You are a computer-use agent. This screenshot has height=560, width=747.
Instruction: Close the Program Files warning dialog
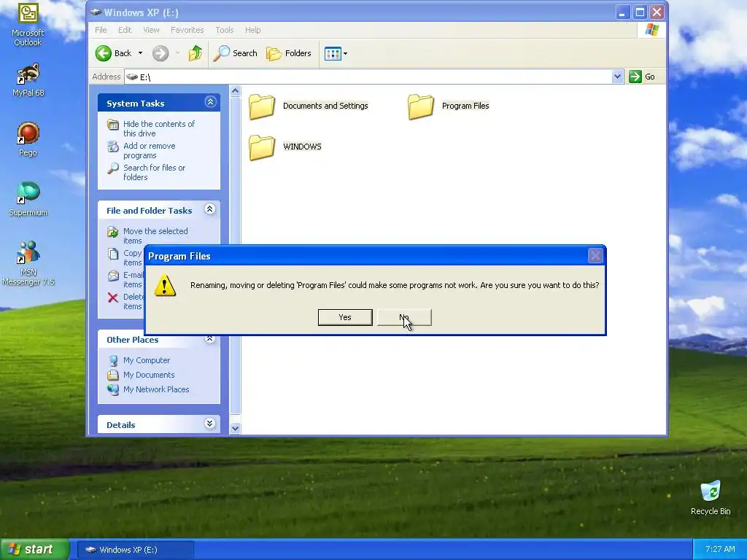(x=595, y=256)
